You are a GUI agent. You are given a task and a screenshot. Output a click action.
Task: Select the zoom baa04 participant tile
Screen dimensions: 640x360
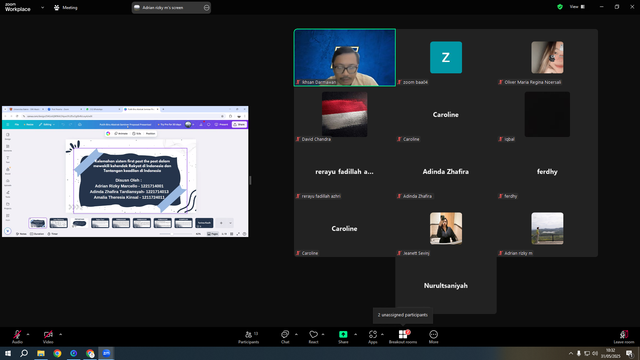point(446,58)
